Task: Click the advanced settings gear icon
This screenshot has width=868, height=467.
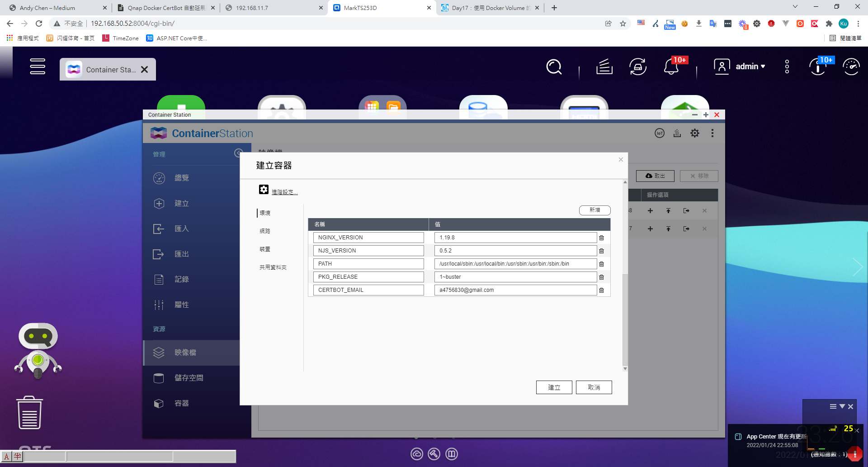Action: coord(264,190)
